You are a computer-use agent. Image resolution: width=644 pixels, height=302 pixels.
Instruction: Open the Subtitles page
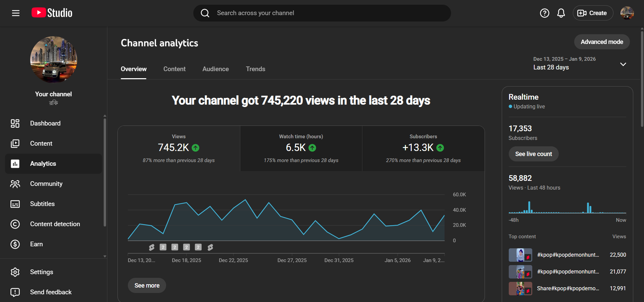42,204
